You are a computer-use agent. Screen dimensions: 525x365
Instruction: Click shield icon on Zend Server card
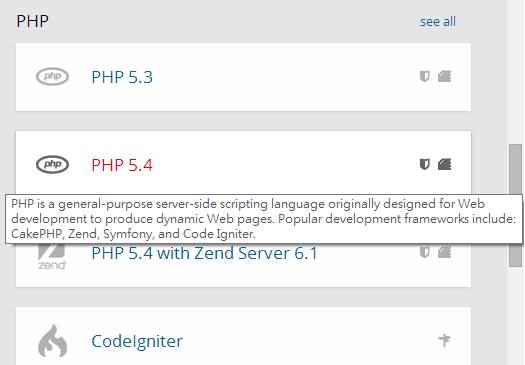click(425, 251)
